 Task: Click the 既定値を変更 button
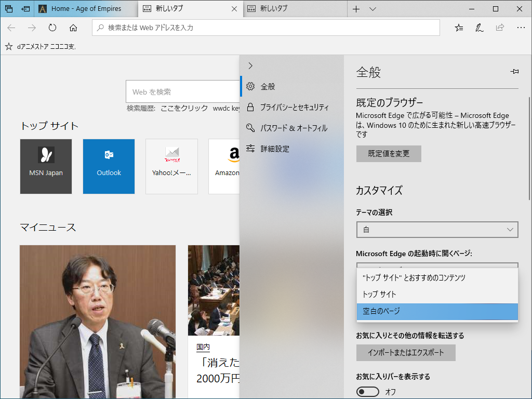pos(389,154)
